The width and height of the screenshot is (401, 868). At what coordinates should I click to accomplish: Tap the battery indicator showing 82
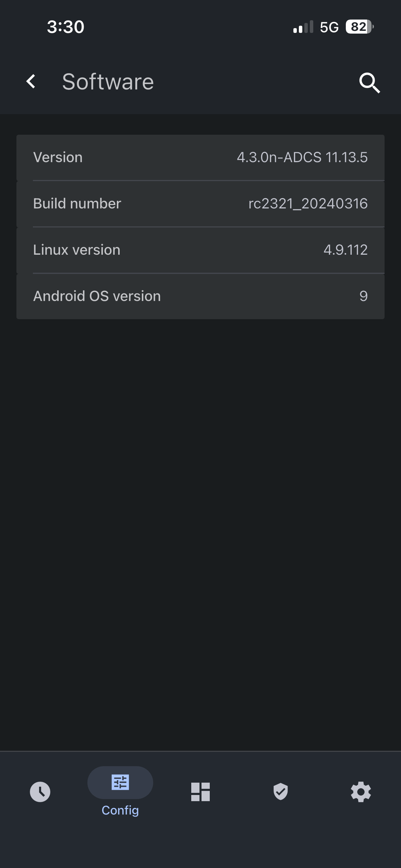tap(359, 27)
